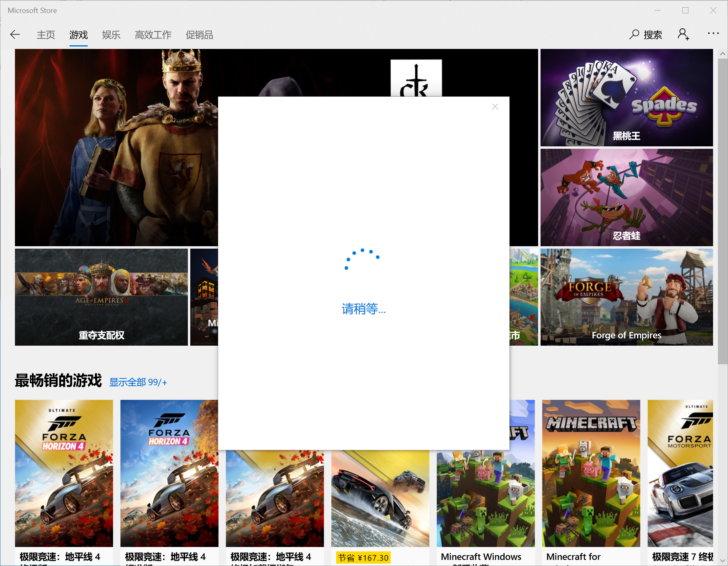Open the 重夺支配权 Age of Empires tile
Screen dimensions: 728x566
tap(101, 297)
